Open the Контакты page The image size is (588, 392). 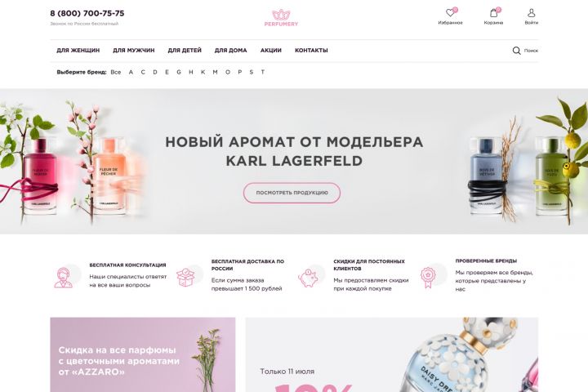coord(311,51)
